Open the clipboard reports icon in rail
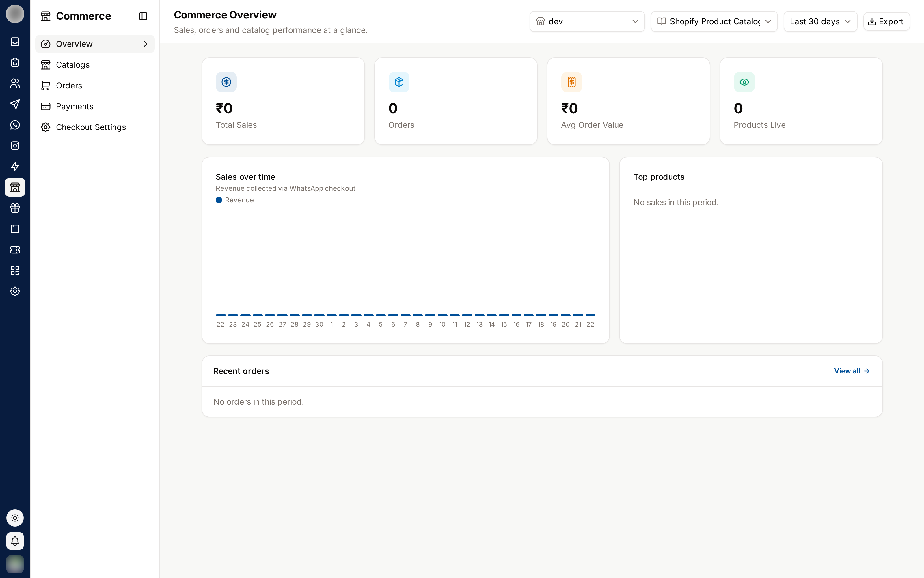 point(15,63)
